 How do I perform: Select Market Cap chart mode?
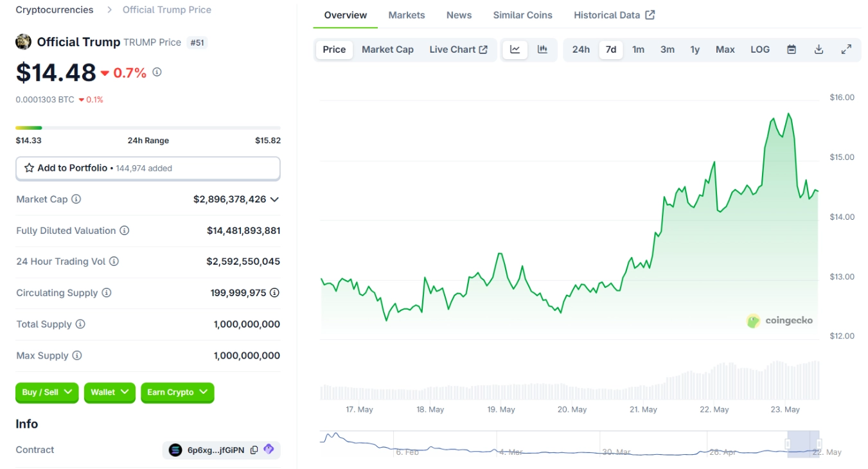pos(387,49)
